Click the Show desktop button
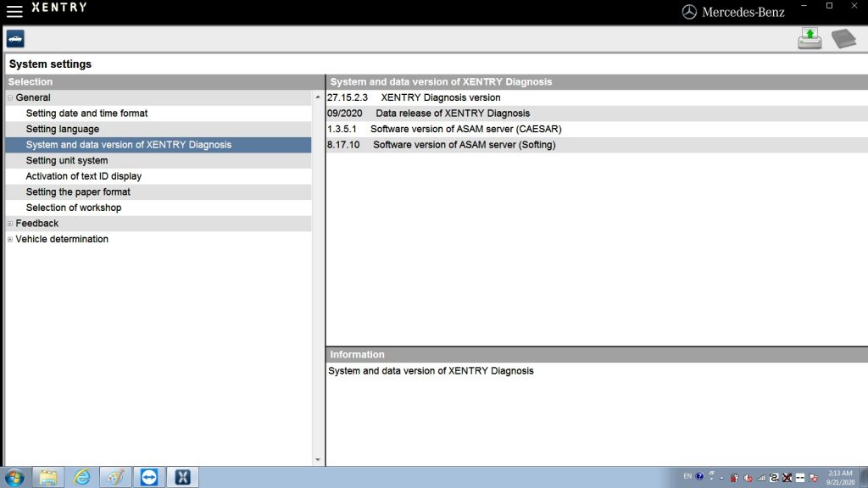Image resolution: width=868 pixels, height=488 pixels. pyautogui.click(x=864, y=477)
